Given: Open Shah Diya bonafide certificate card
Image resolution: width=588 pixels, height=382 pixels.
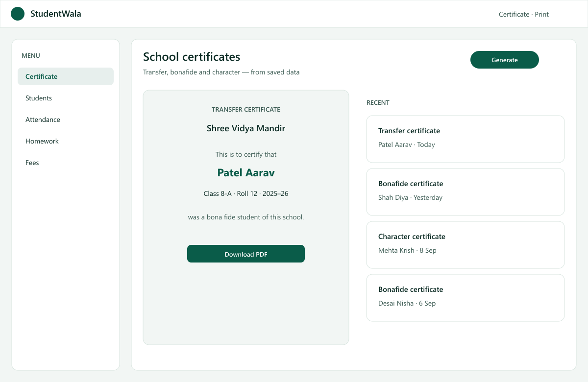Looking at the screenshot, I should [x=465, y=192].
